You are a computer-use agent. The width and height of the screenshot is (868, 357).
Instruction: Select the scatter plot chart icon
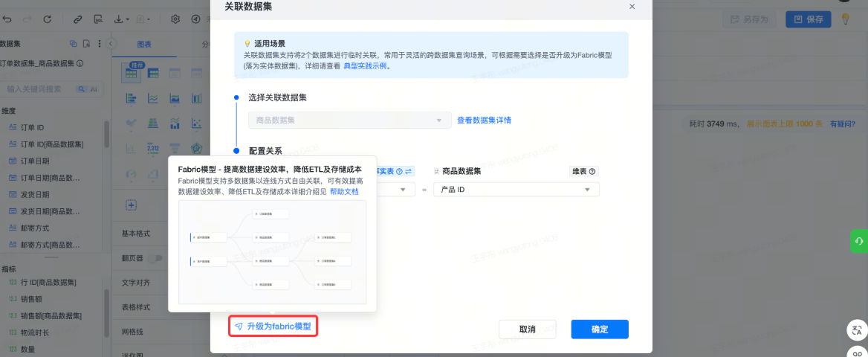coord(196,123)
